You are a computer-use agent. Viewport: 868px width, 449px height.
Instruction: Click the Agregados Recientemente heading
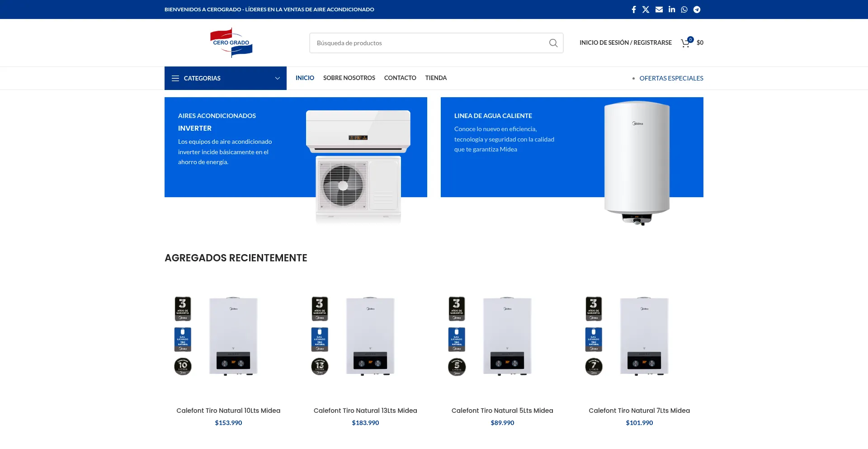(236, 258)
